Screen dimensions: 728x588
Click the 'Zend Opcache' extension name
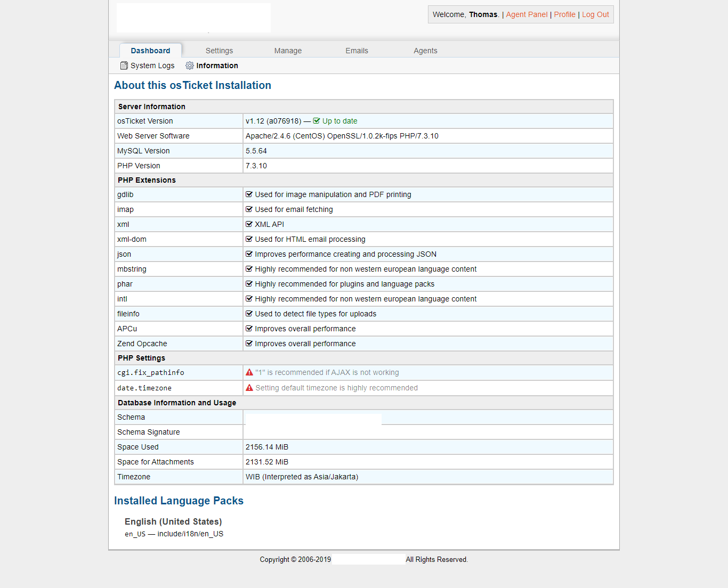pyautogui.click(x=142, y=344)
